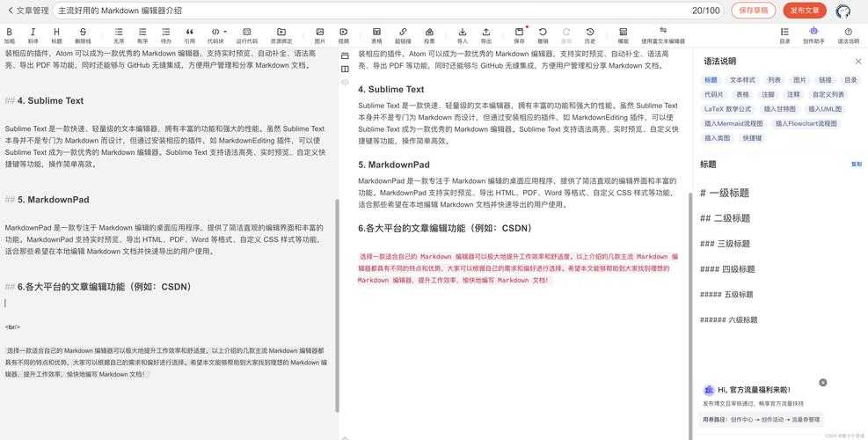Select the 标题 syntax tag
868x440 pixels.
point(711,80)
